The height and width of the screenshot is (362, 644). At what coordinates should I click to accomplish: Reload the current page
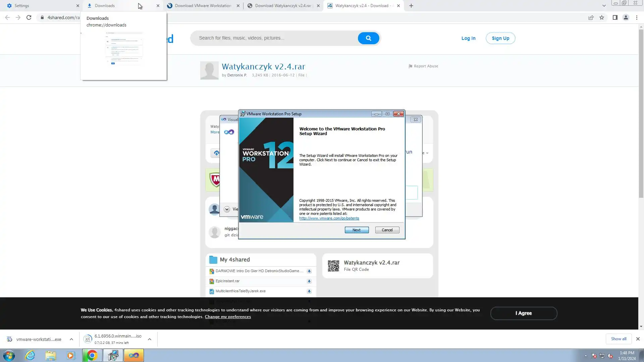click(29, 17)
